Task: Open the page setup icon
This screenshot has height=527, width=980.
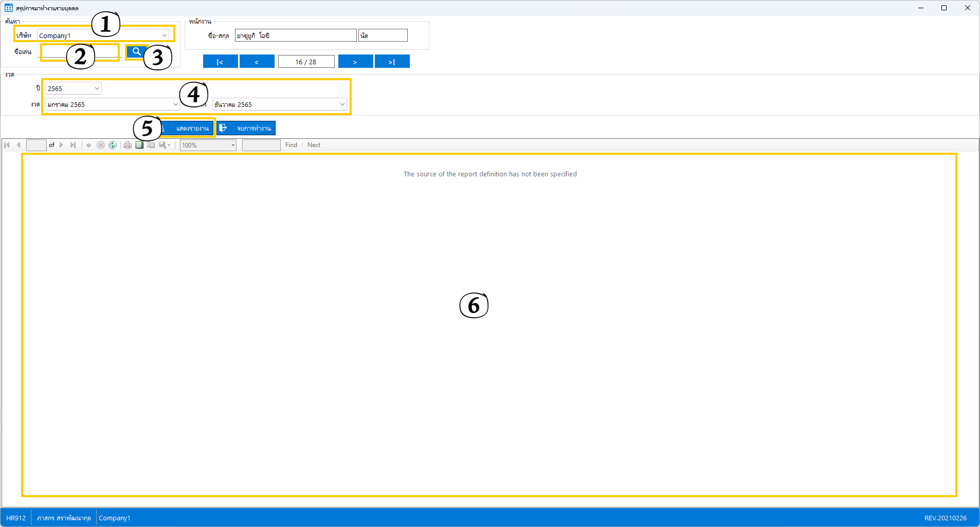Action: click(151, 145)
